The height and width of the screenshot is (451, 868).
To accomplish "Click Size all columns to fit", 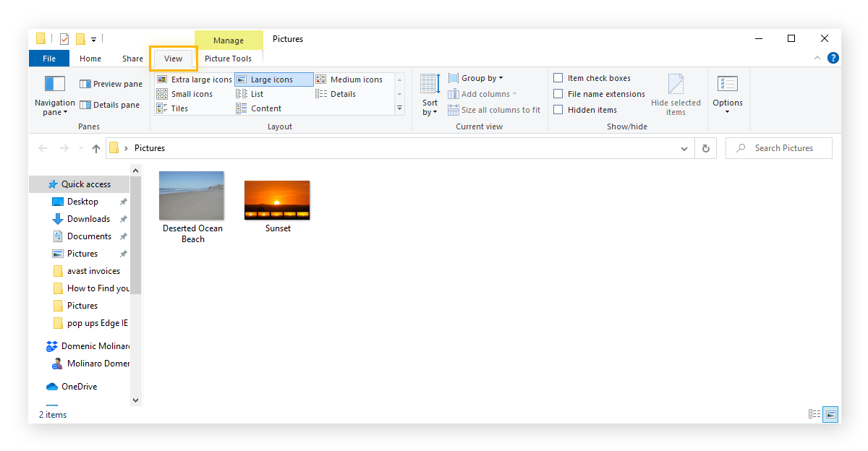I will point(493,110).
